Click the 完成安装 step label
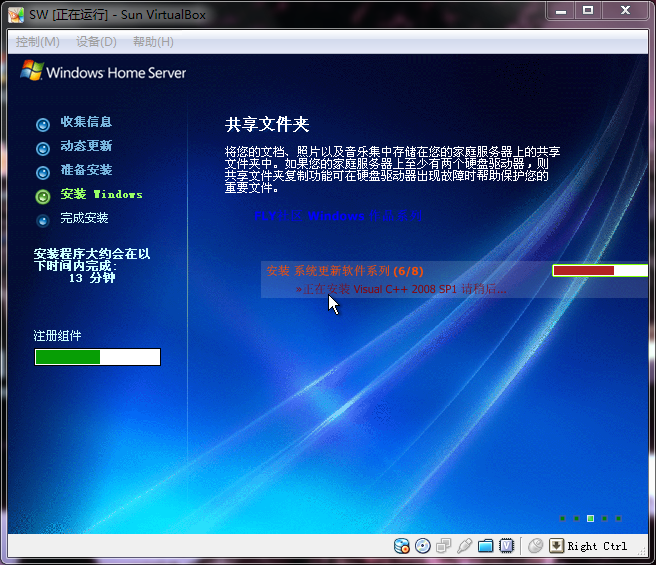 click(85, 218)
